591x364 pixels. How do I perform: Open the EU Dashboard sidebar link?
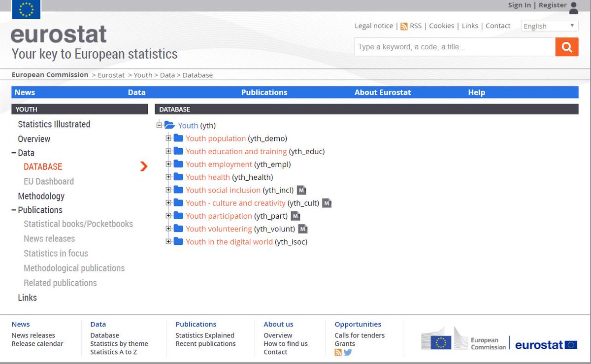point(49,181)
